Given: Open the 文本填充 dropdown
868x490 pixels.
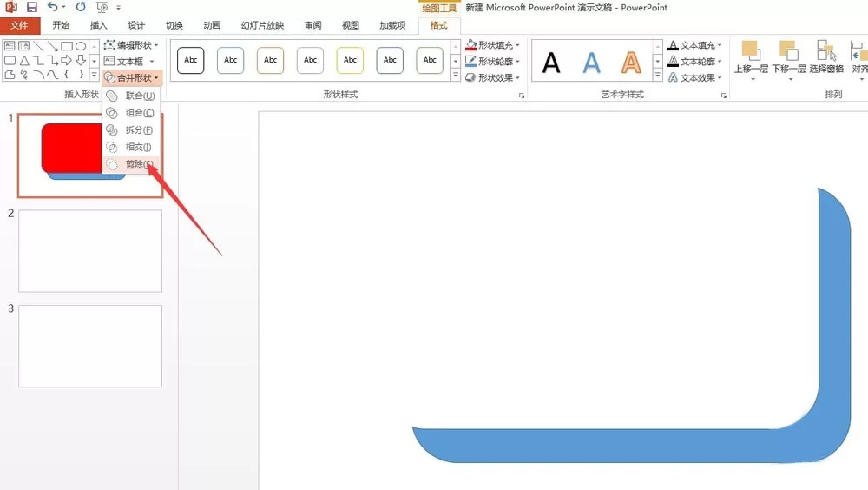Looking at the screenshot, I should (694, 45).
